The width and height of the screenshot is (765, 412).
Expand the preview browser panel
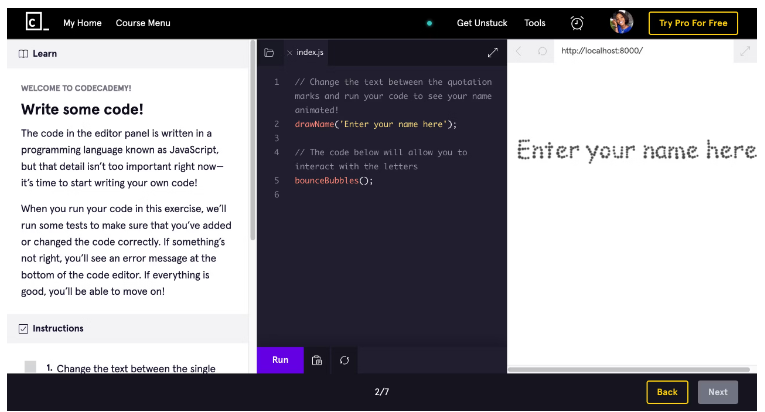pos(745,51)
